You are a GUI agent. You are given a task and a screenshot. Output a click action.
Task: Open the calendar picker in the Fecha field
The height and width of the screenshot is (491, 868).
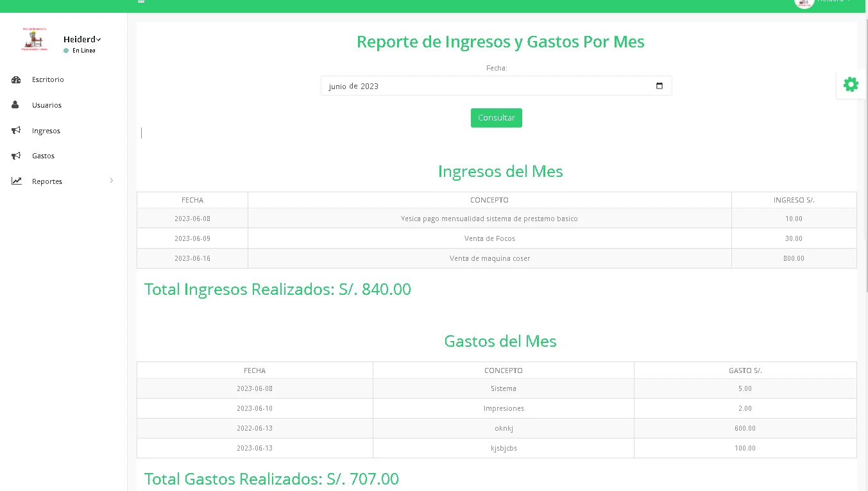click(660, 85)
